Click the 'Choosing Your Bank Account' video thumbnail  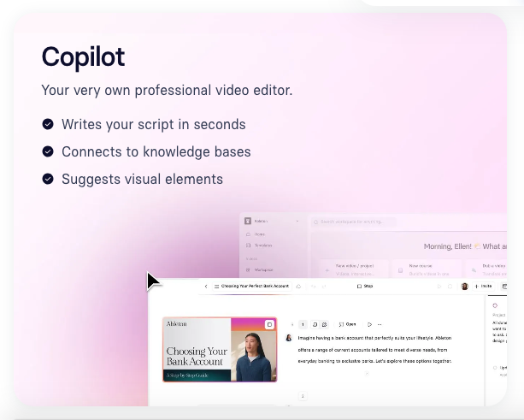(x=220, y=349)
